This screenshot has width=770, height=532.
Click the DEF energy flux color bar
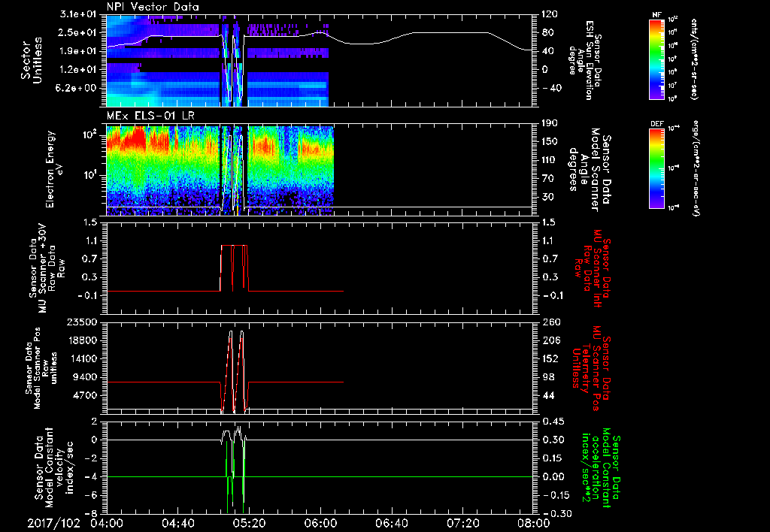point(657,168)
